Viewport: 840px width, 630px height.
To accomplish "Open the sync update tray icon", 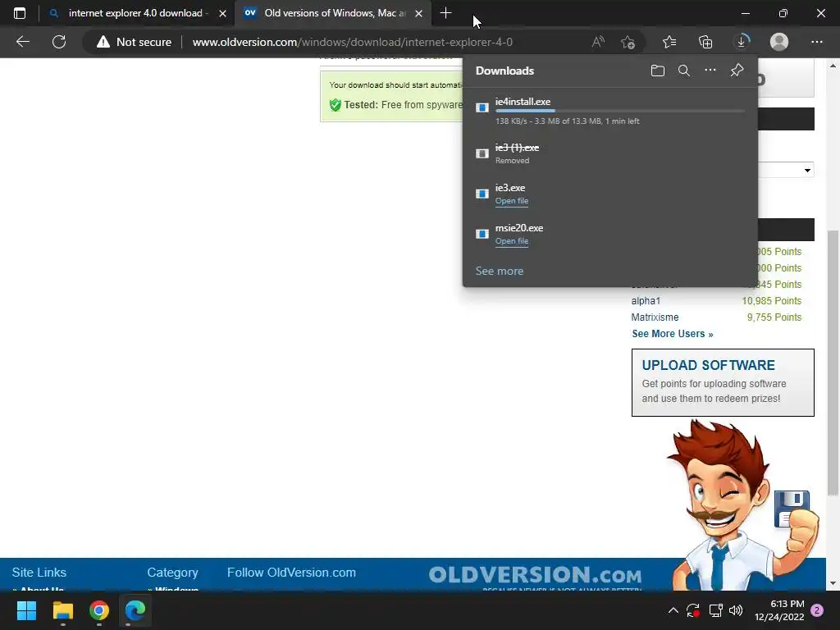I will coord(693,610).
